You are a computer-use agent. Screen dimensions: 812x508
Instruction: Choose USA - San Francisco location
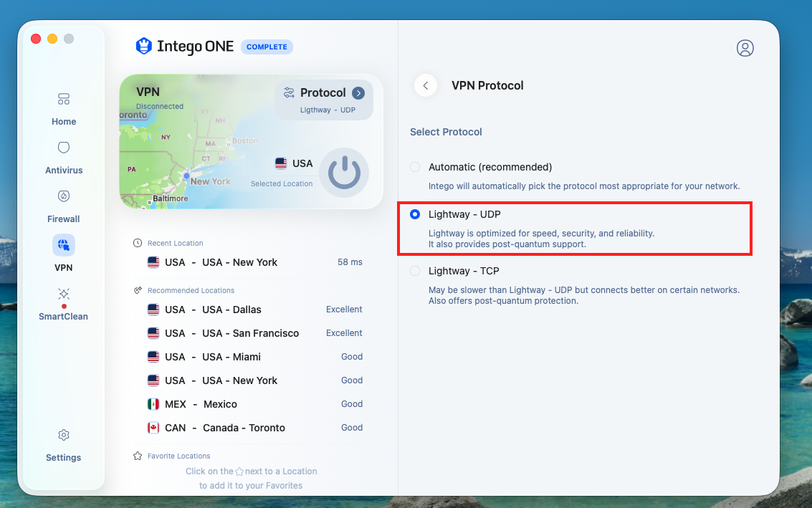click(255, 333)
